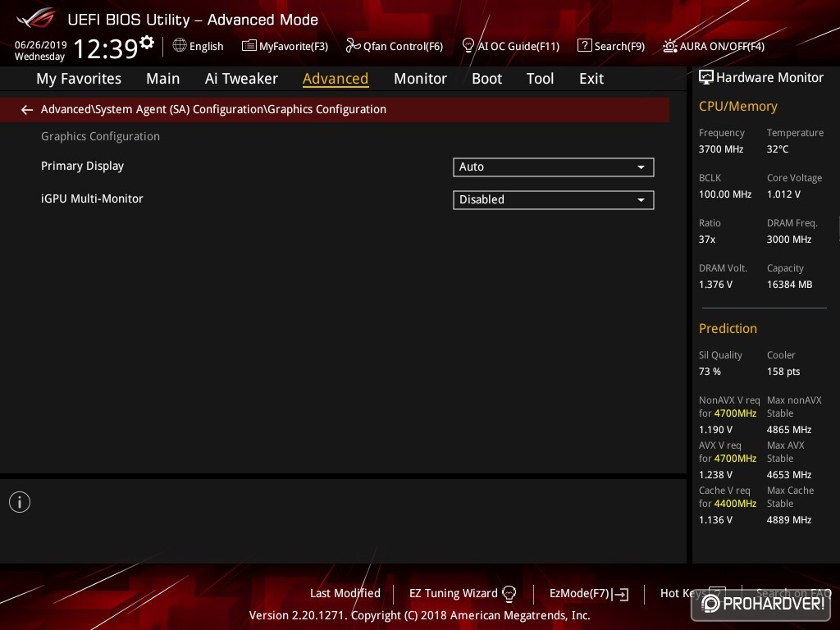Screen dimensions: 840x630
Task: Click the Prediction heading
Action: tap(728, 328)
